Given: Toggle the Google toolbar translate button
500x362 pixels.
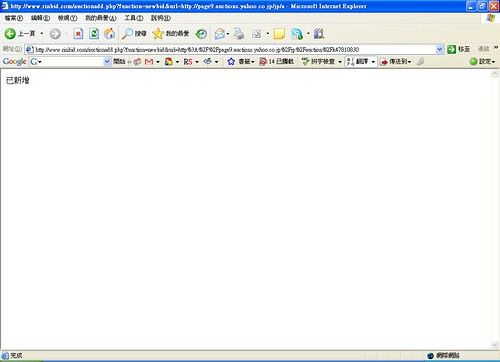Looking at the screenshot, I should tap(357, 61).
